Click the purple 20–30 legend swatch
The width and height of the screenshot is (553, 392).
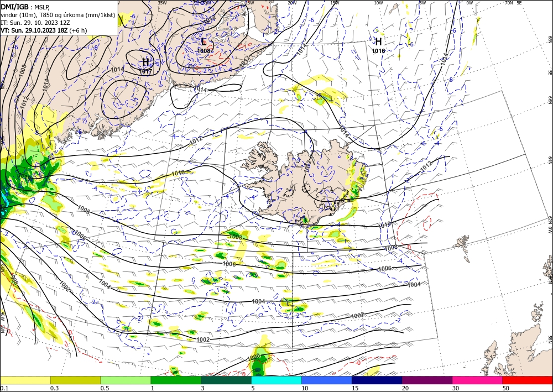tap(427, 380)
